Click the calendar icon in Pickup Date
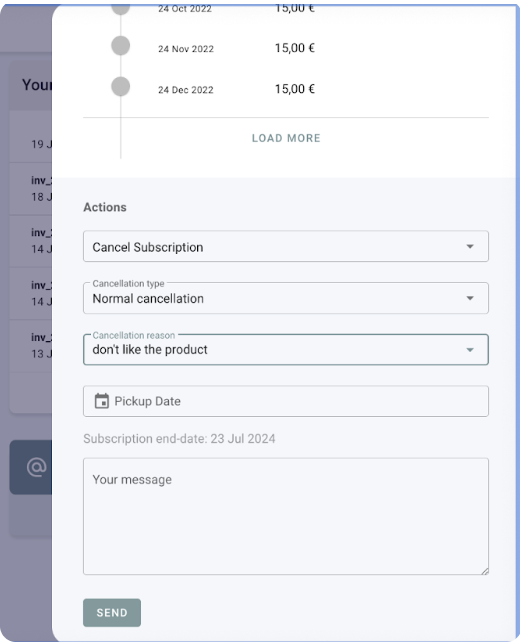The width and height of the screenshot is (522, 642). [x=102, y=401]
